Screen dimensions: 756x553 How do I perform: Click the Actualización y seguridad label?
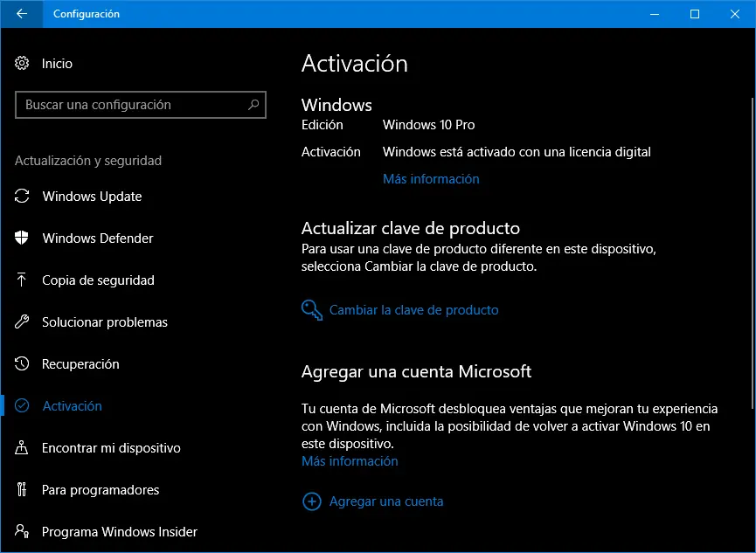[x=88, y=161]
